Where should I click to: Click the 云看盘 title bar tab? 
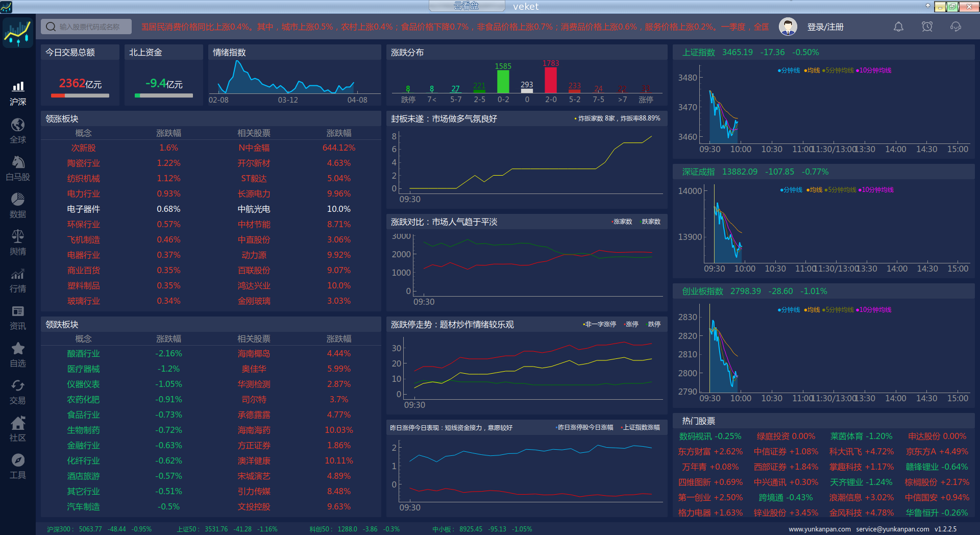click(467, 6)
